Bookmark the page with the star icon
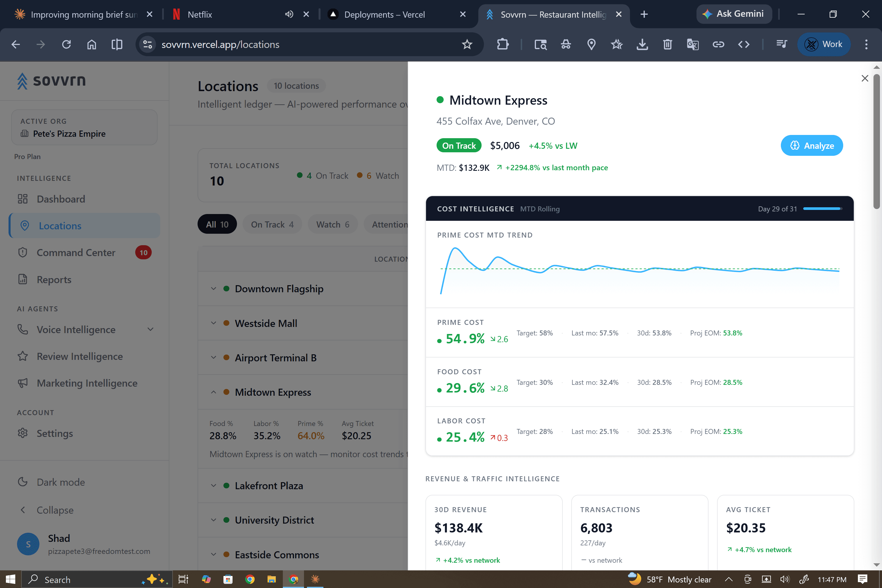The image size is (882, 588). pos(467,44)
